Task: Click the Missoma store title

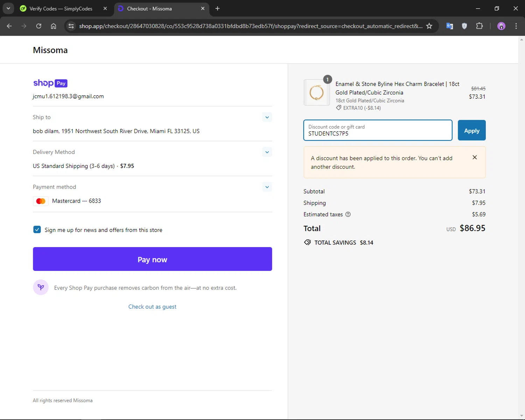Action: pyautogui.click(x=50, y=50)
